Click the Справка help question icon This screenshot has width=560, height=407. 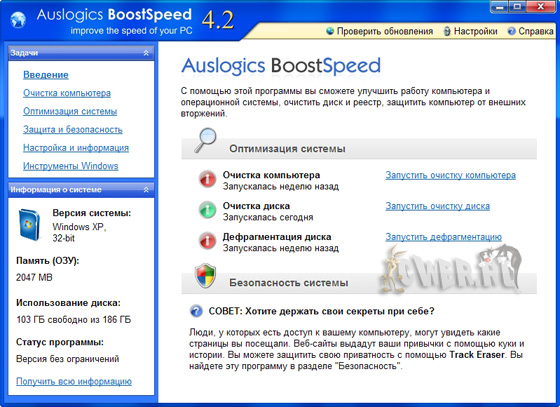pyautogui.click(x=511, y=31)
